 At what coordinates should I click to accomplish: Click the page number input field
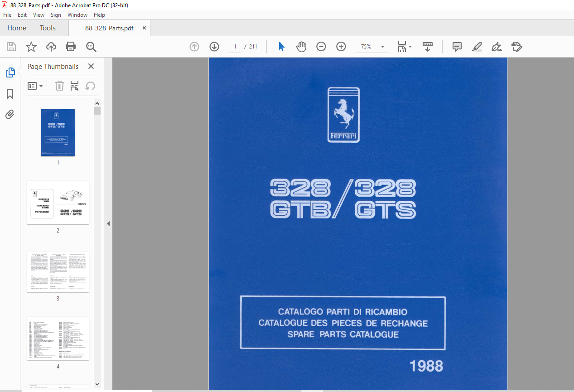pyautogui.click(x=235, y=47)
